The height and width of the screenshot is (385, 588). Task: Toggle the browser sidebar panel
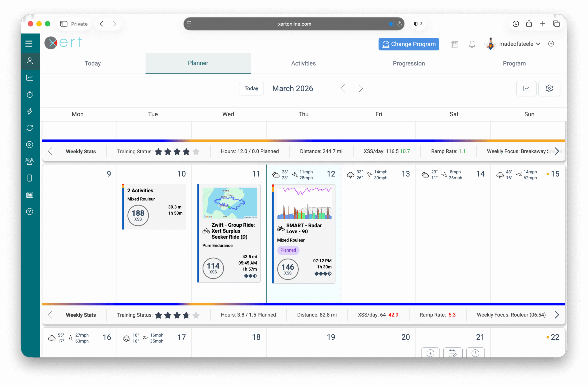pos(64,24)
